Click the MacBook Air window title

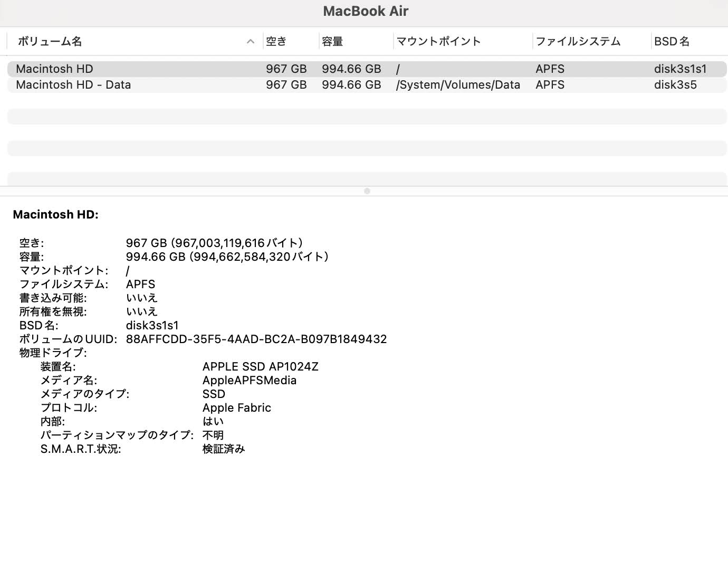[366, 11]
